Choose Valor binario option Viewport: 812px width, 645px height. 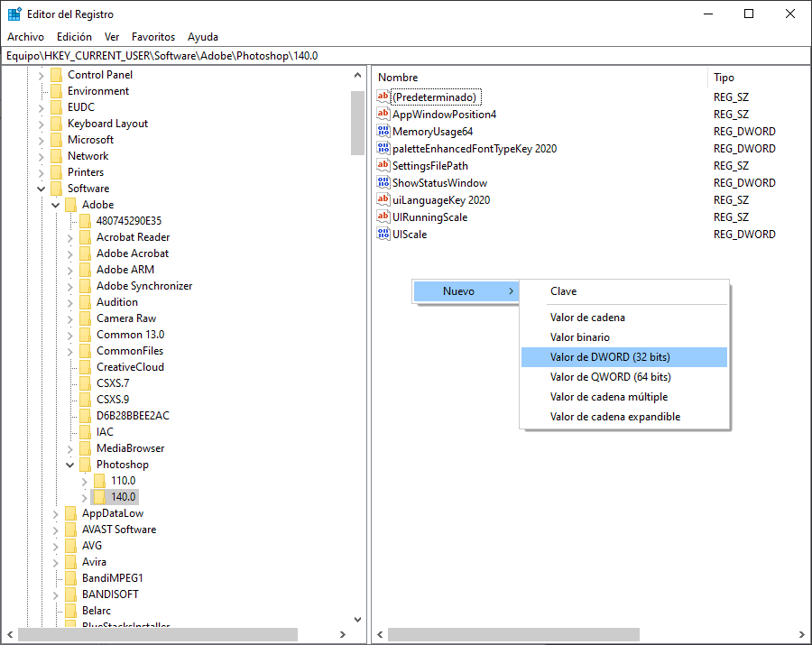click(624, 337)
